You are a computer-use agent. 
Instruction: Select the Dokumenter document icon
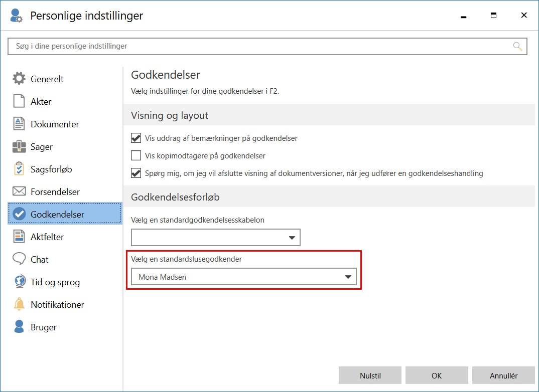[x=19, y=124]
